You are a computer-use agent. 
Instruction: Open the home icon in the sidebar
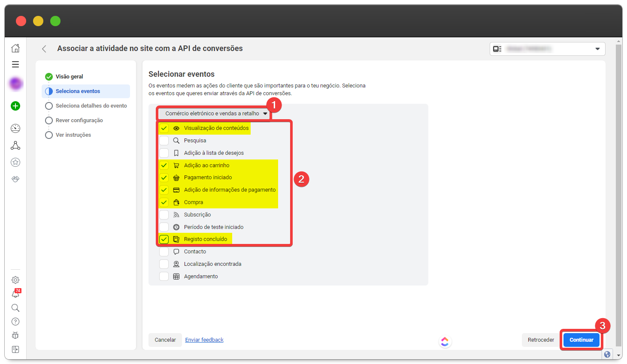tap(15, 48)
